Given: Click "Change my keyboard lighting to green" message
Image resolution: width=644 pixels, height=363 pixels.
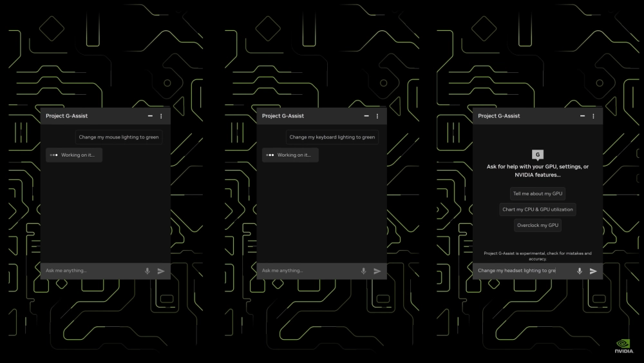Looking at the screenshot, I should (332, 137).
